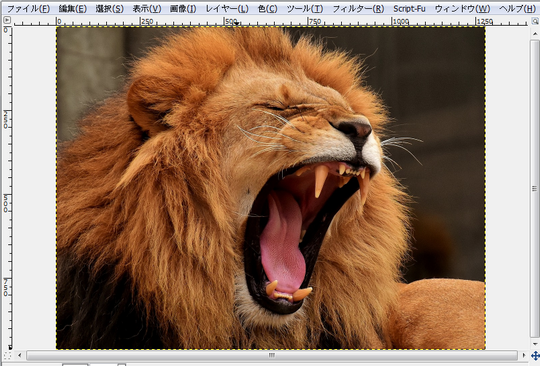Open the ヘルプ(H) menu
540x366 pixels.
(x=517, y=9)
